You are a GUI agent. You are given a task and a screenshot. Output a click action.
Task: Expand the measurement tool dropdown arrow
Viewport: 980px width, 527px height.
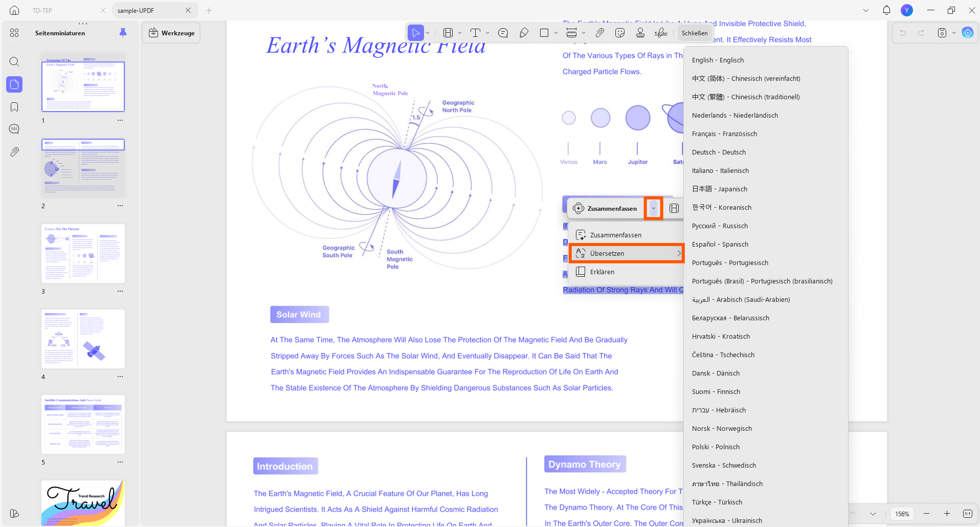pos(584,33)
